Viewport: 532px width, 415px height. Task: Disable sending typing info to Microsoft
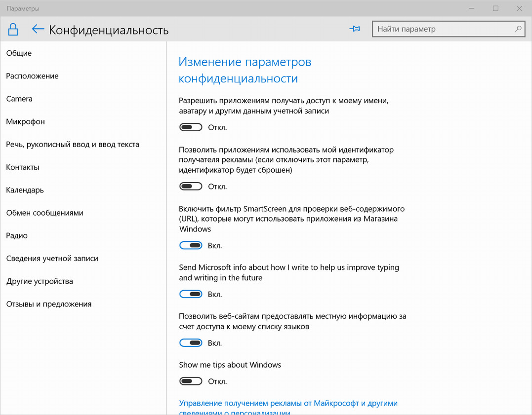[191, 294]
